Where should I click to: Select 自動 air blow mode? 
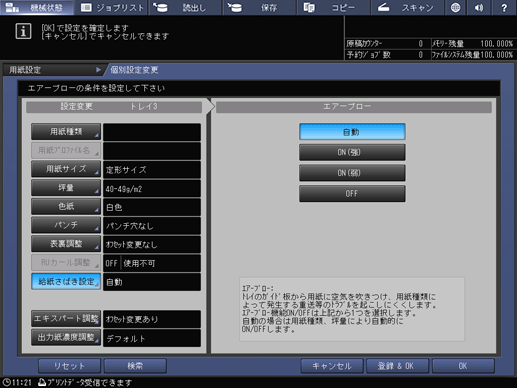(352, 132)
